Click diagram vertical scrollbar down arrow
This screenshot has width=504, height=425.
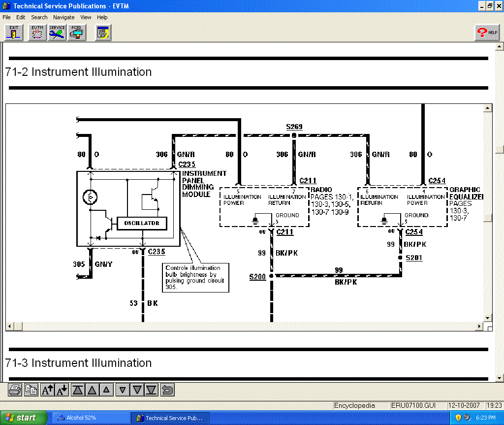pyautogui.click(x=488, y=318)
